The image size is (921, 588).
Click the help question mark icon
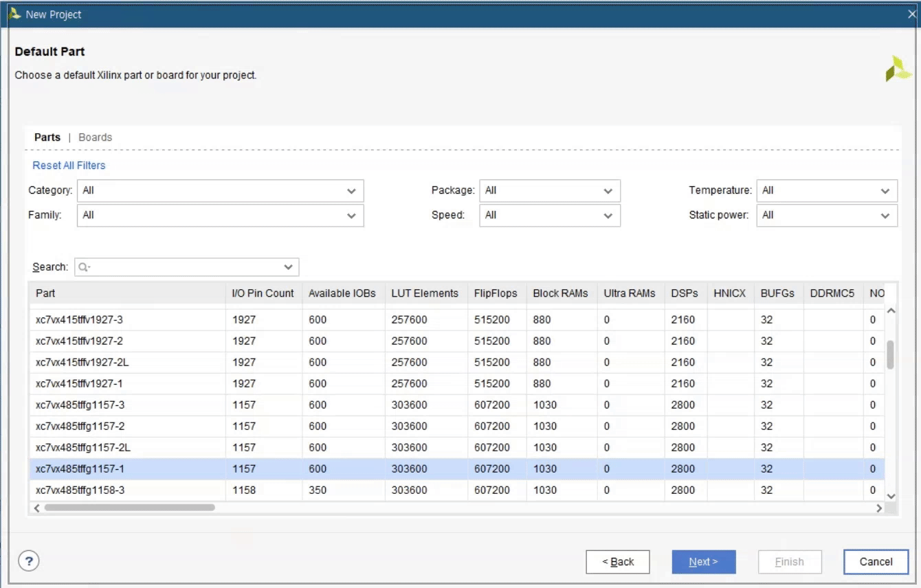coord(28,561)
